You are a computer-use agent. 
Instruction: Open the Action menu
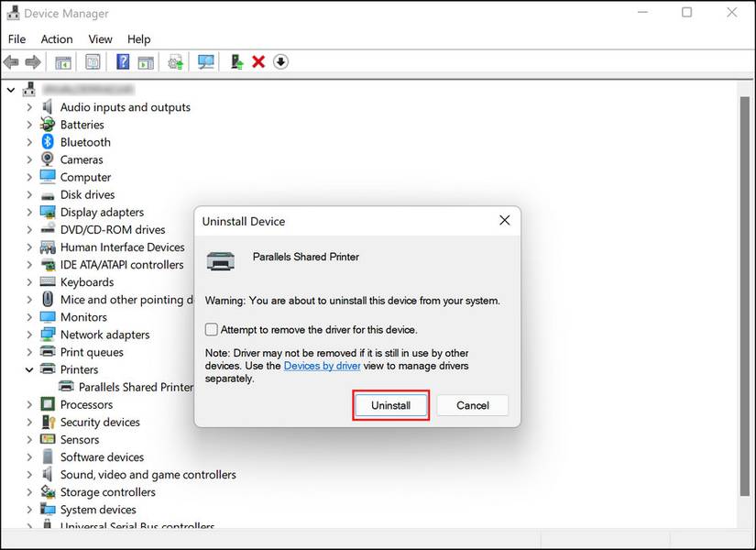[x=56, y=38]
